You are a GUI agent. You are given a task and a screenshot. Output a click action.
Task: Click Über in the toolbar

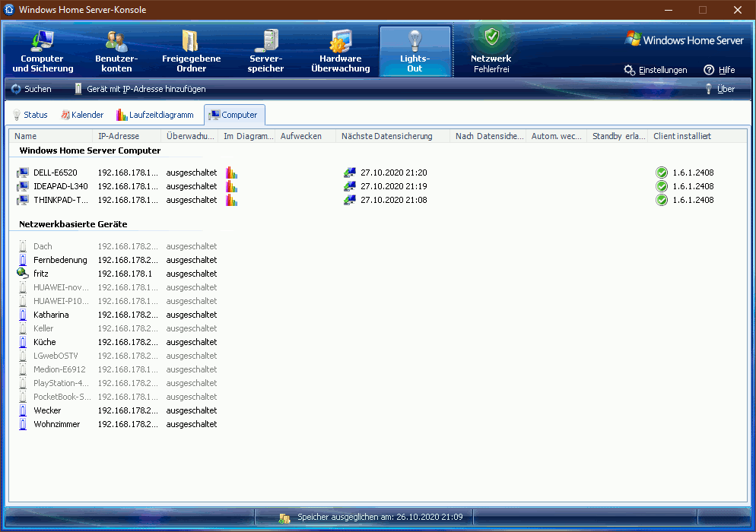click(x=719, y=89)
